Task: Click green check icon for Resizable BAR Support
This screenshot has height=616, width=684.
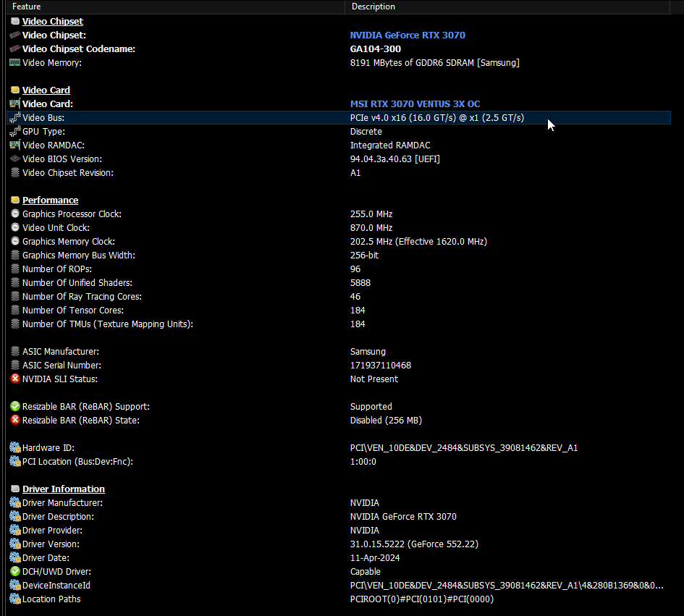Action: point(14,406)
